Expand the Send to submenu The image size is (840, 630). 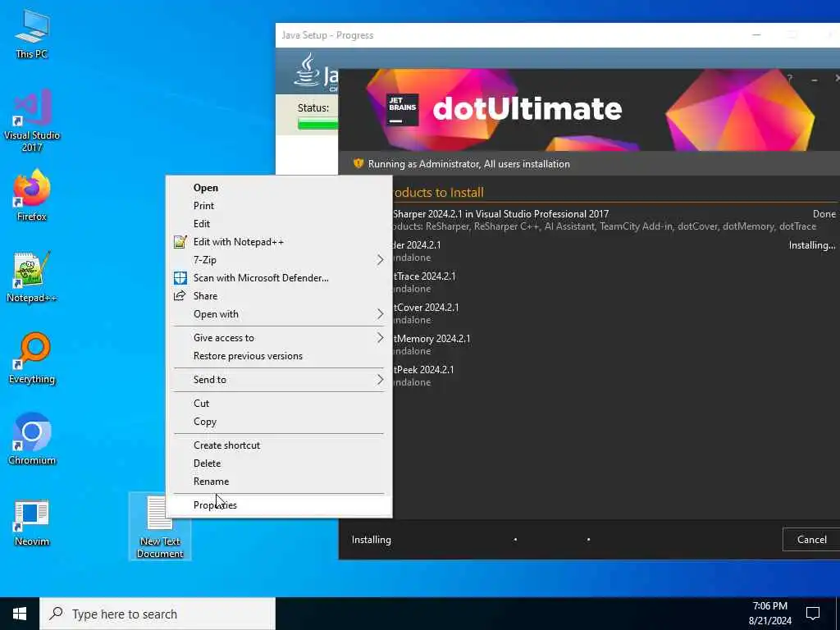279,380
